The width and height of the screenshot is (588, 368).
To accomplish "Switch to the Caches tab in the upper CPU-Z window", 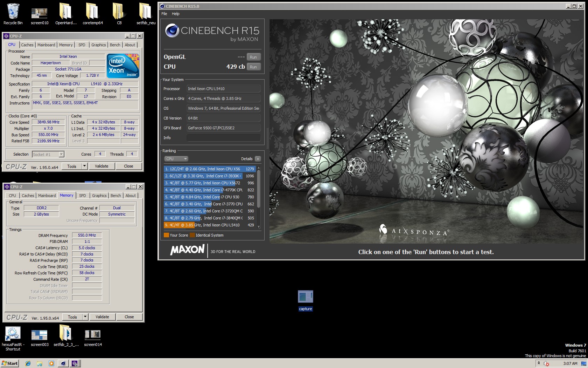I will [27, 45].
